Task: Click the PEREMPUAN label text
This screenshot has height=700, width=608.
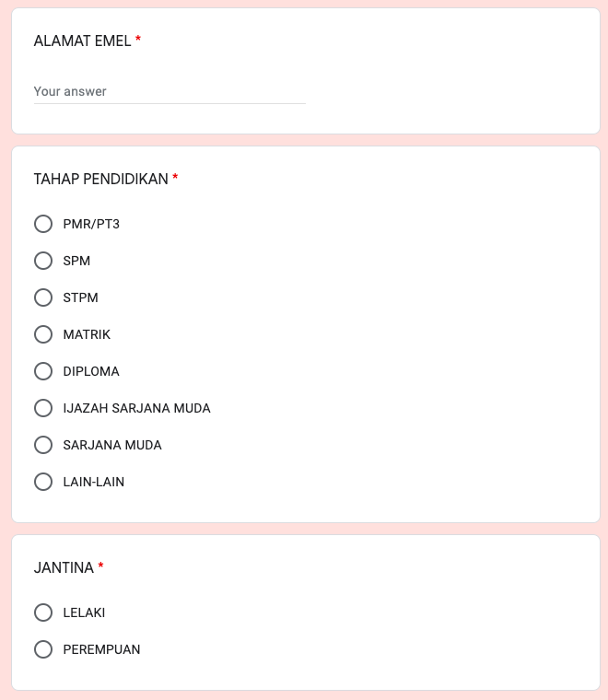Action: coord(101,649)
